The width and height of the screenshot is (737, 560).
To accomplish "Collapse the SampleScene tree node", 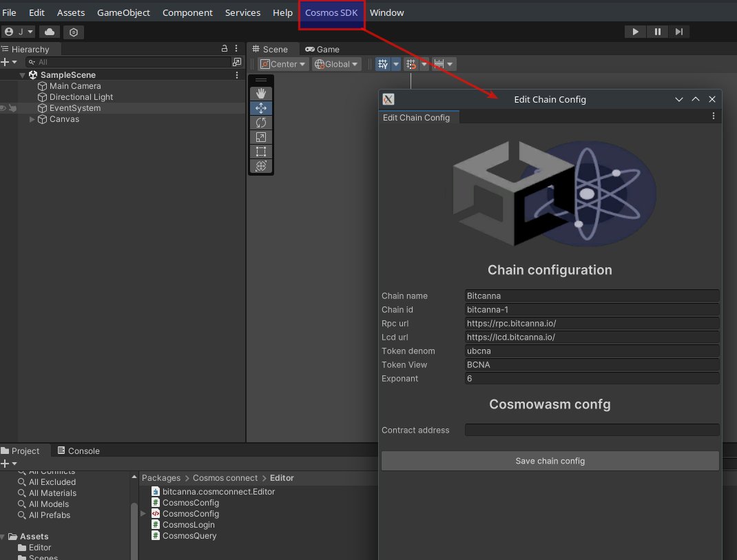I will 22,75.
